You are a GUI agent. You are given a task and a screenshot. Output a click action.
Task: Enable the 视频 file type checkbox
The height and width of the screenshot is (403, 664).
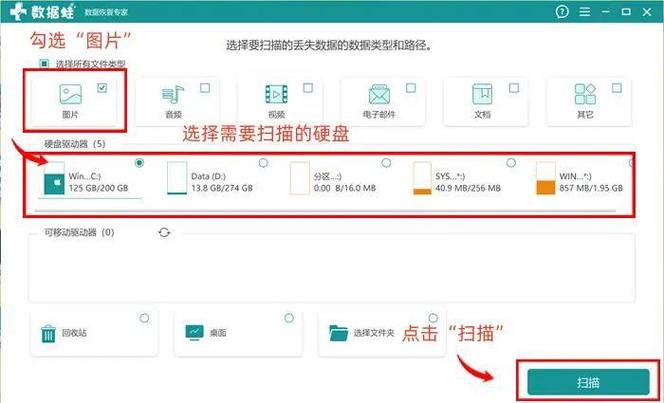308,88
